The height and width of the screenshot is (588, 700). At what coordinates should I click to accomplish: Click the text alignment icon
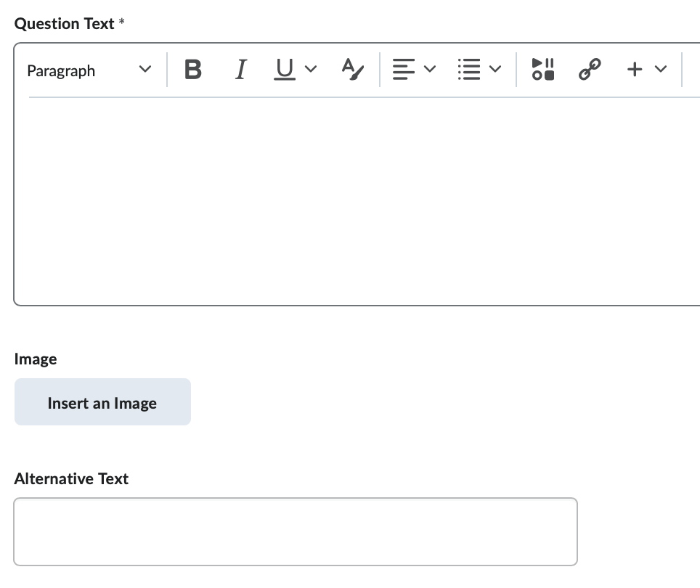click(403, 69)
